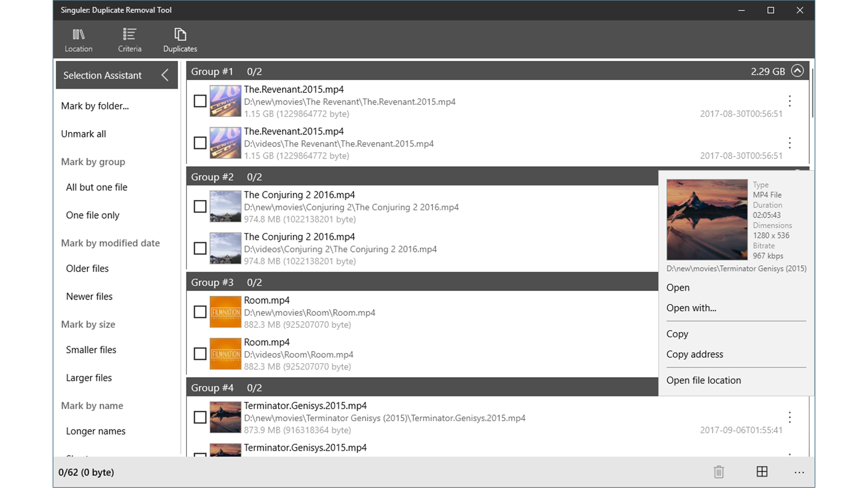Click the 2.29 GB size in Group #1
Viewport: 868px width, 488px height.
tap(767, 71)
